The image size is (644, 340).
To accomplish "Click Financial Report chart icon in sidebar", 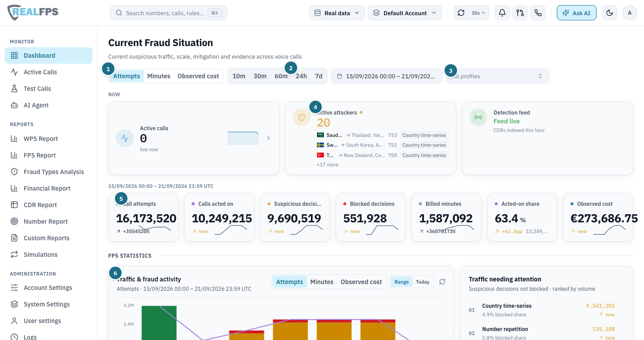I will coord(14,188).
